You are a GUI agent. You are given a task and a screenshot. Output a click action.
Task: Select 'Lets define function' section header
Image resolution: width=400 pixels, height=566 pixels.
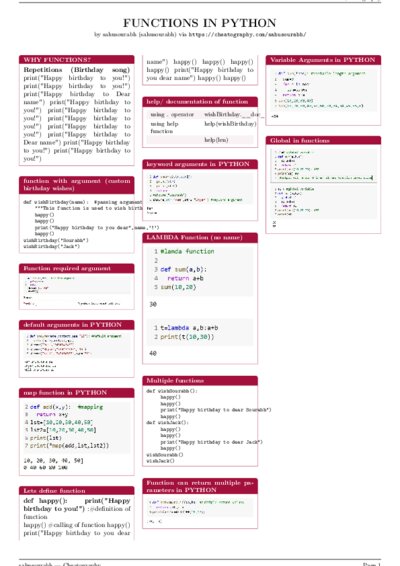pyautogui.click(x=77, y=491)
